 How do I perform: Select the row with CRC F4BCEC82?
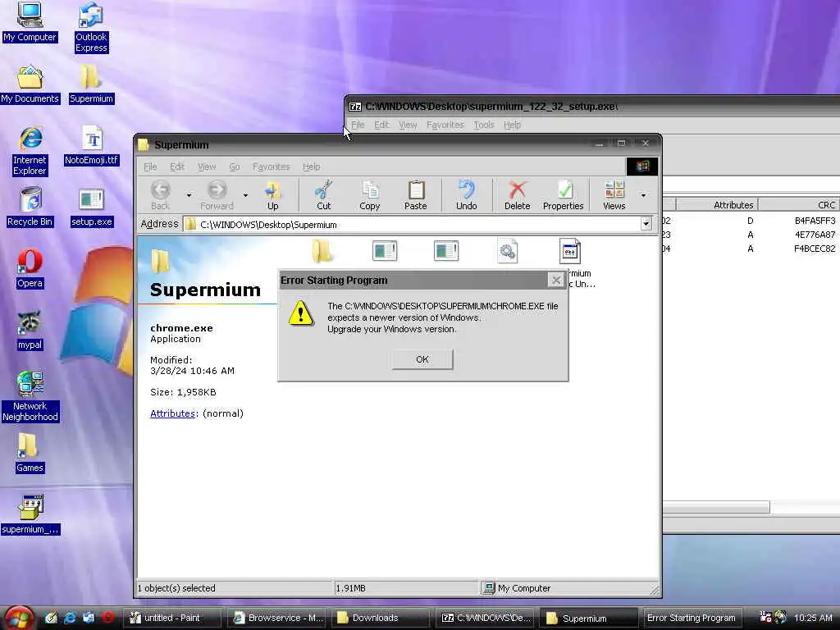pos(751,249)
